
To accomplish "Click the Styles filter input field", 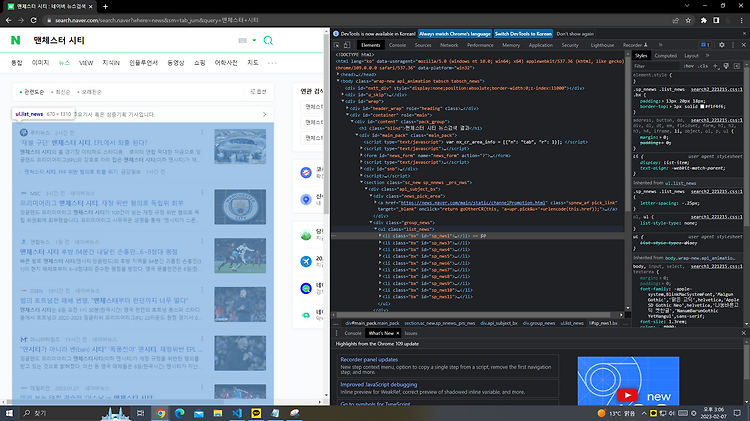I will (657, 66).
